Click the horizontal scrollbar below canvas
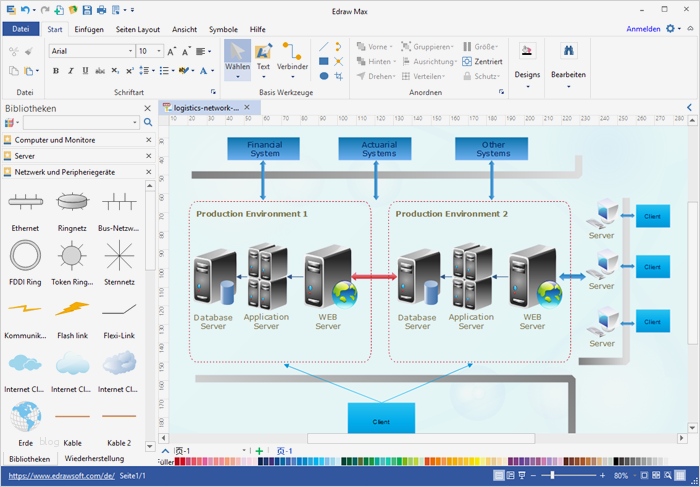Screen dimensions: 700x487 click(421, 438)
